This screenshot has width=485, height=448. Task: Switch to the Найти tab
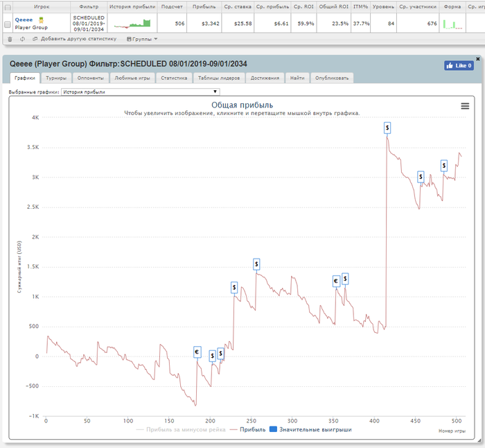pos(297,78)
